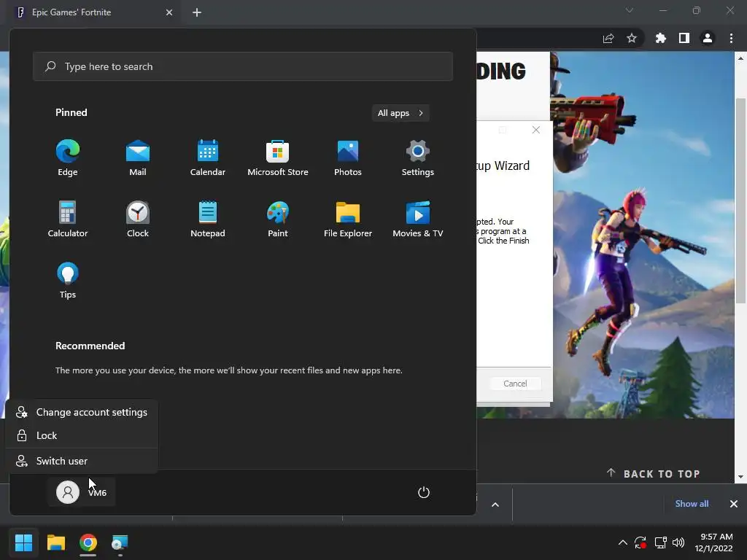
Task: Open Settings gear in pinned apps
Action: (x=418, y=158)
